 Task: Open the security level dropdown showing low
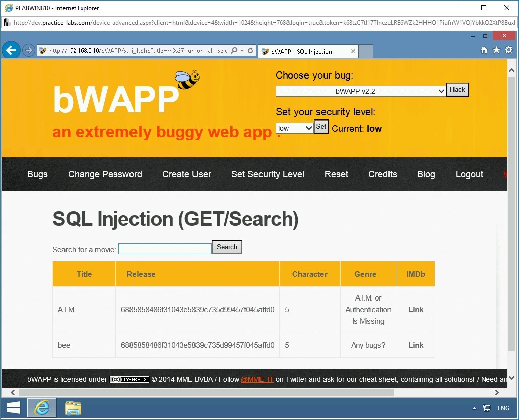coord(294,128)
